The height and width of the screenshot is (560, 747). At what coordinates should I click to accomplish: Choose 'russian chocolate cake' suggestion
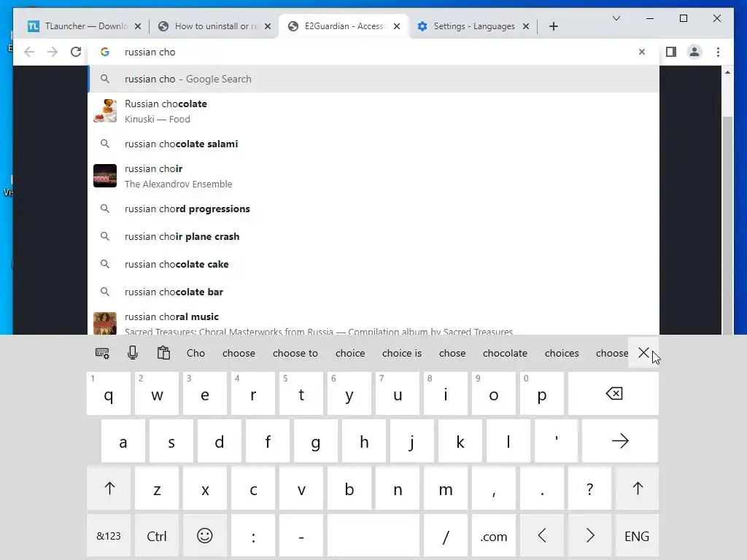click(x=374, y=264)
